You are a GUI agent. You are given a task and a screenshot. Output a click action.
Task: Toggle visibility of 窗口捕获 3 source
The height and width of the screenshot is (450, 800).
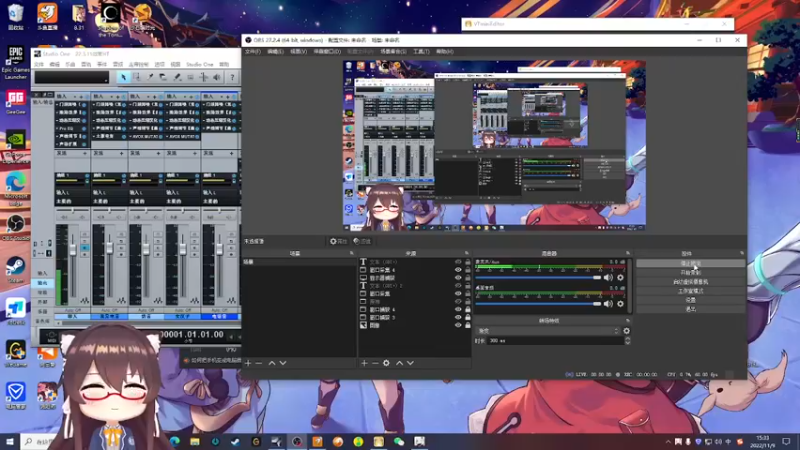point(458,317)
